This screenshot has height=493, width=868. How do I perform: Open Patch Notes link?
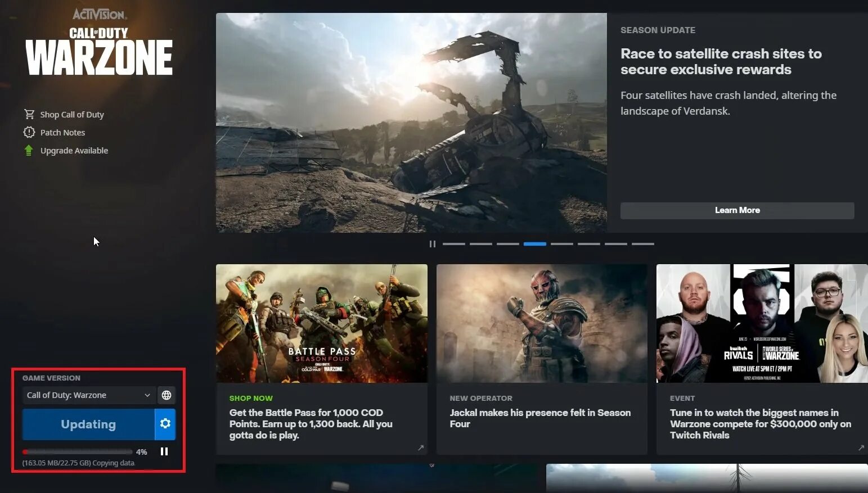(62, 133)
